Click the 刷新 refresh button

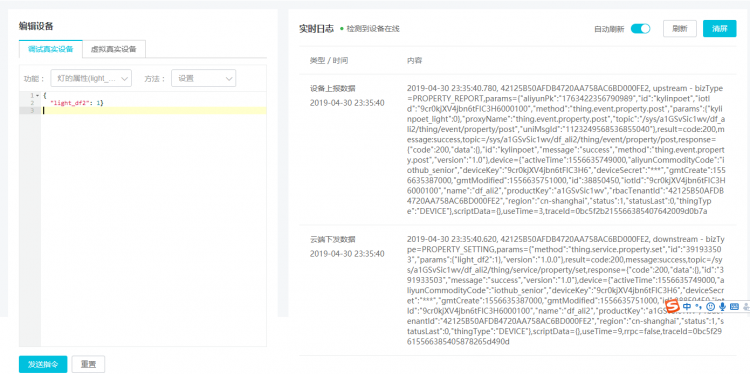(680, 29)
